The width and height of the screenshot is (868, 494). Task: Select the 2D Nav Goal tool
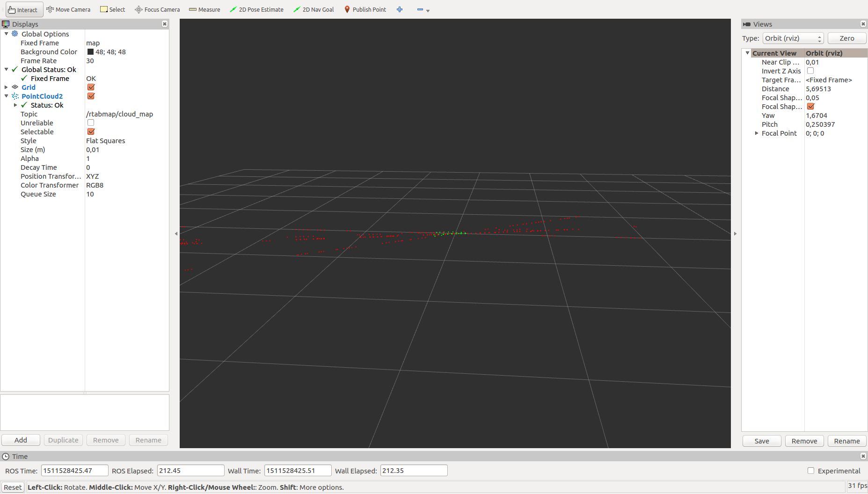(x=314, y=9)
